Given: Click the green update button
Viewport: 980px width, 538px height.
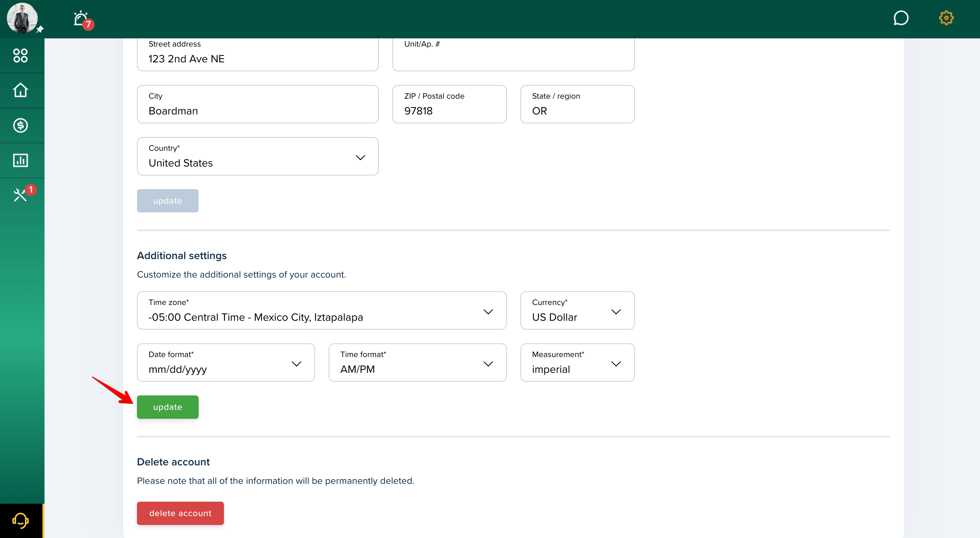Looking at the screenshot, I should click(x=167, y=407).
